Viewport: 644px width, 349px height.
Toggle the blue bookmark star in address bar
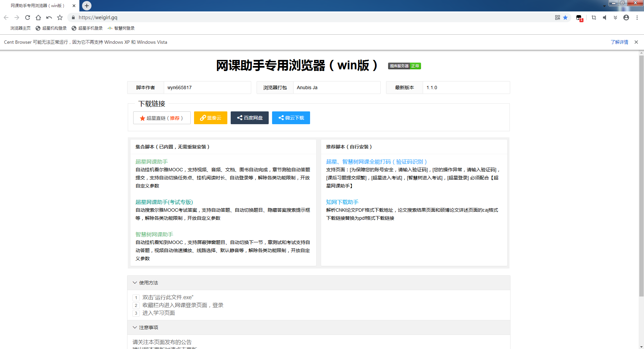tap(565, 18)
